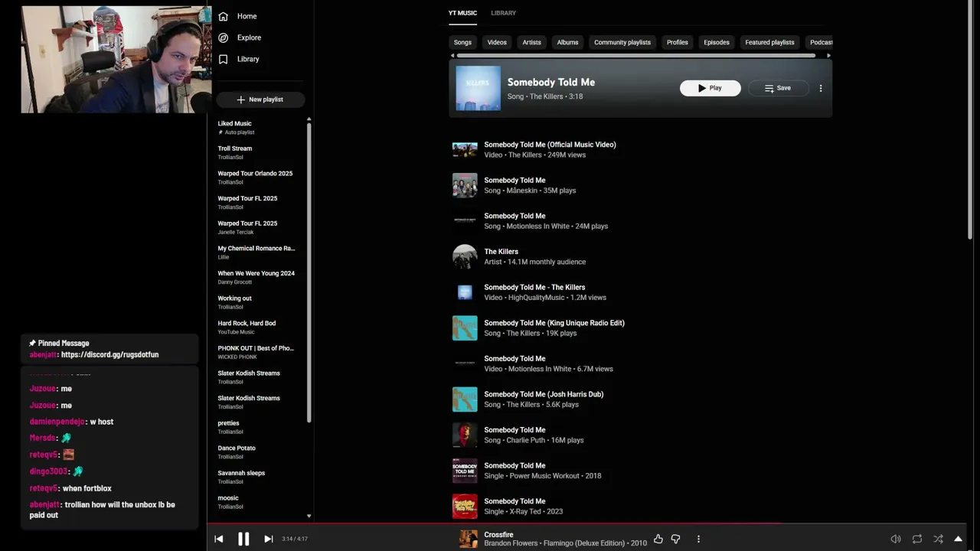Save Somebody Told Me to a playlist
Viewport: 980px width, 551px height.
tap(777, 88)
